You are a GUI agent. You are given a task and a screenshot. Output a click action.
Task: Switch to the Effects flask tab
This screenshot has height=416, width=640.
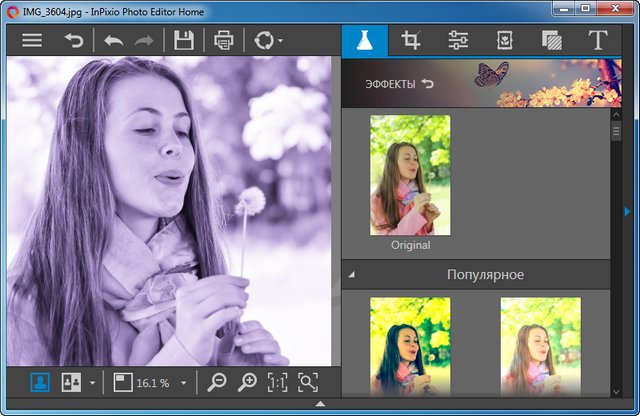pyautogui.click(x=364, y=40)
